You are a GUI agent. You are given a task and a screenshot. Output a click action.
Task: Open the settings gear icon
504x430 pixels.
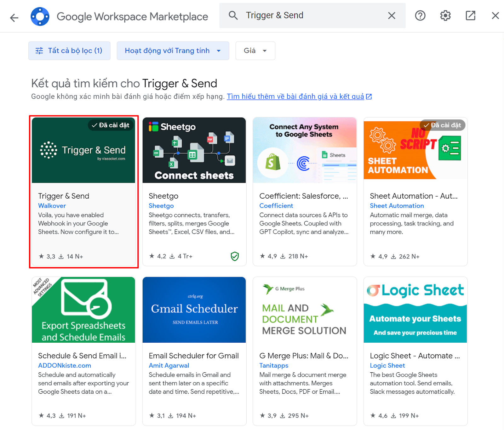click(445, 15)
